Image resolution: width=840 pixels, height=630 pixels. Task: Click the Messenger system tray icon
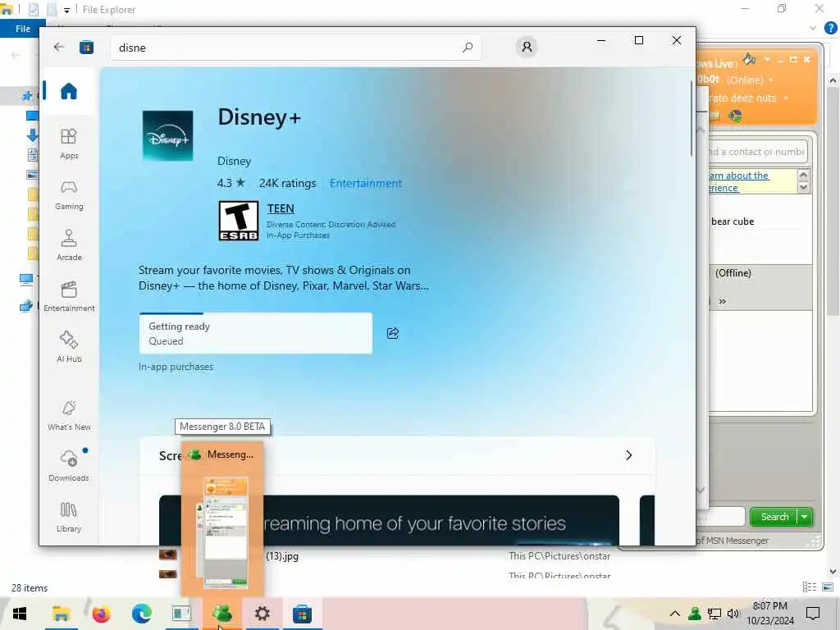click(x=695, y=614)
